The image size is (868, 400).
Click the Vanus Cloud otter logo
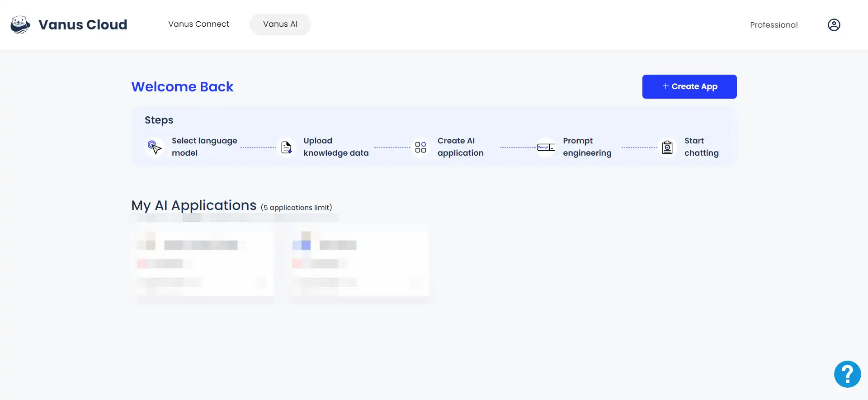pyautogui.click(x=20, y=24)
